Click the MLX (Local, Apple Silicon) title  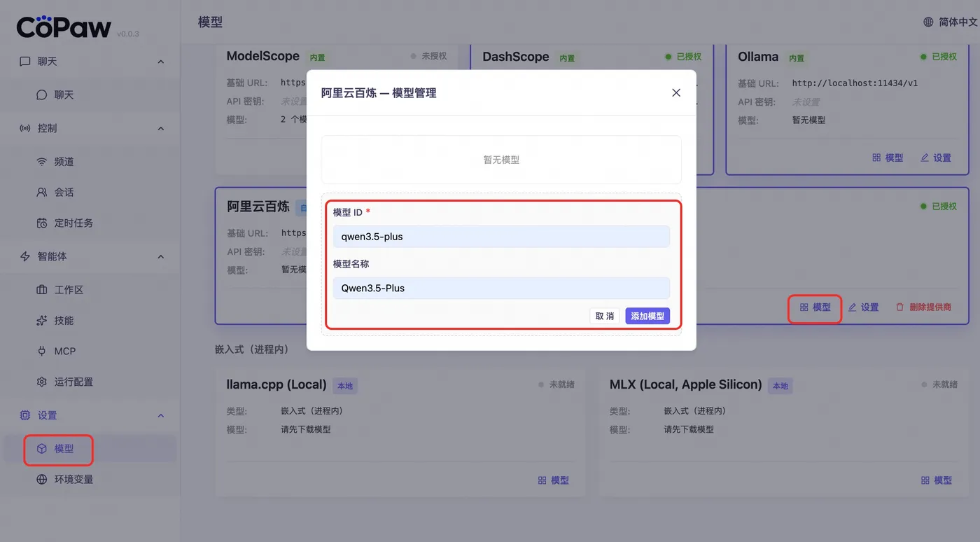pyautogui.click(x=686, y=384)
